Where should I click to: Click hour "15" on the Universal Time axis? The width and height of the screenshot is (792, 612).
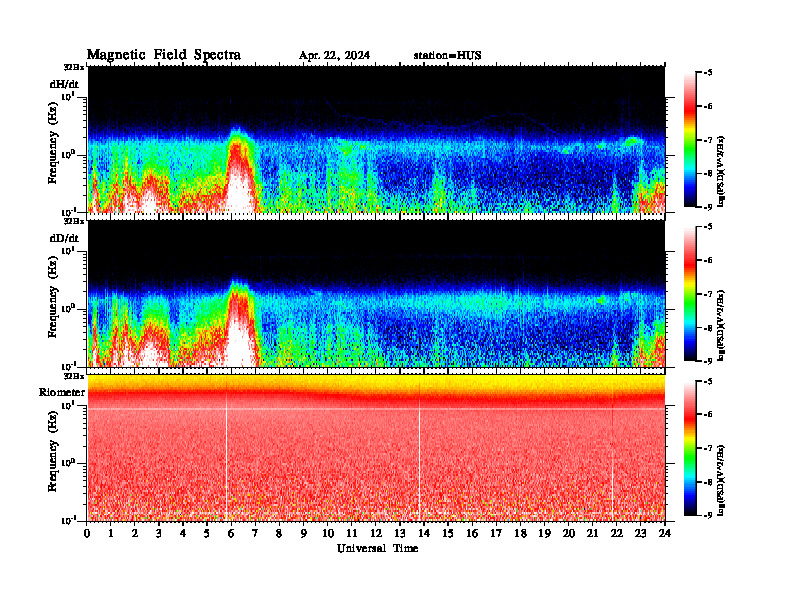(x=448, y=533)
